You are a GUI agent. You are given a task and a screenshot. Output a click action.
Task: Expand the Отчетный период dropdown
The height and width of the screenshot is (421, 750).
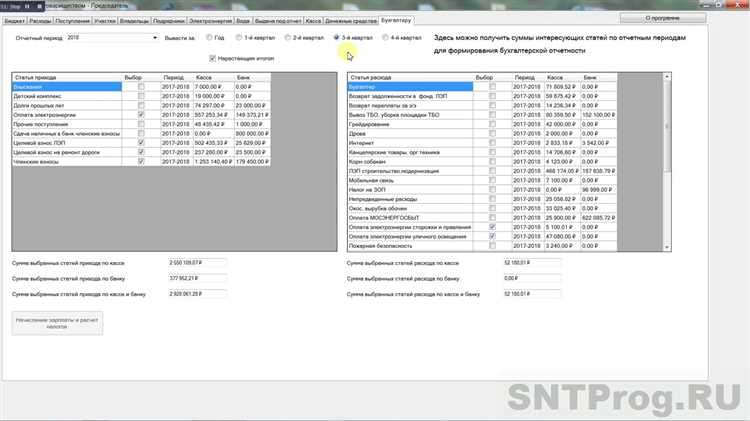154,38
